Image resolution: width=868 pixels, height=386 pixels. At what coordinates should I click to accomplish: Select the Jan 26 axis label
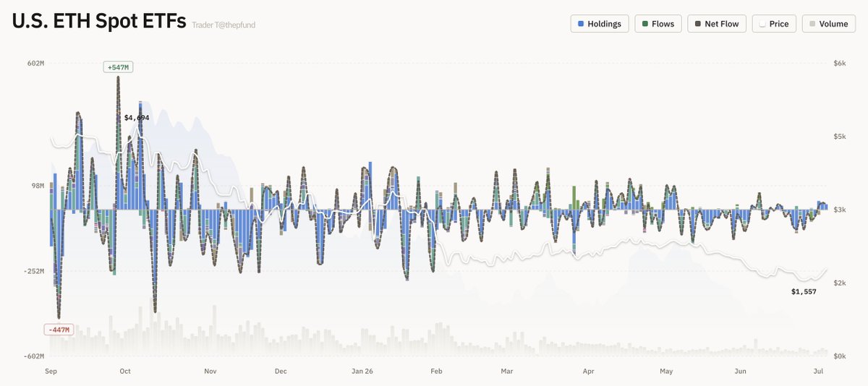(x=362, y=372)
